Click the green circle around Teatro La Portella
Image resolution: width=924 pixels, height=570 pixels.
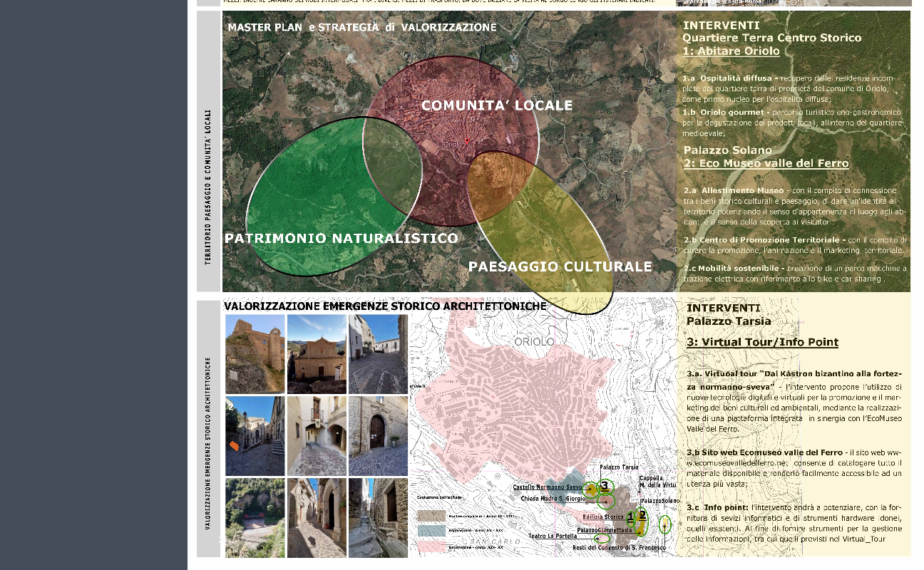(x=602, y=538)
